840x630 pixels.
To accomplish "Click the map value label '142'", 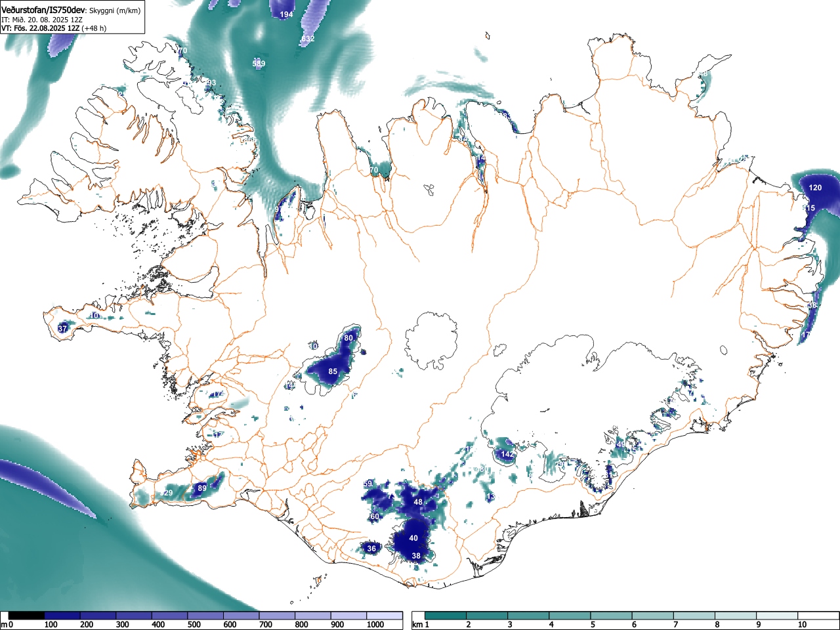I will [508, 454].
